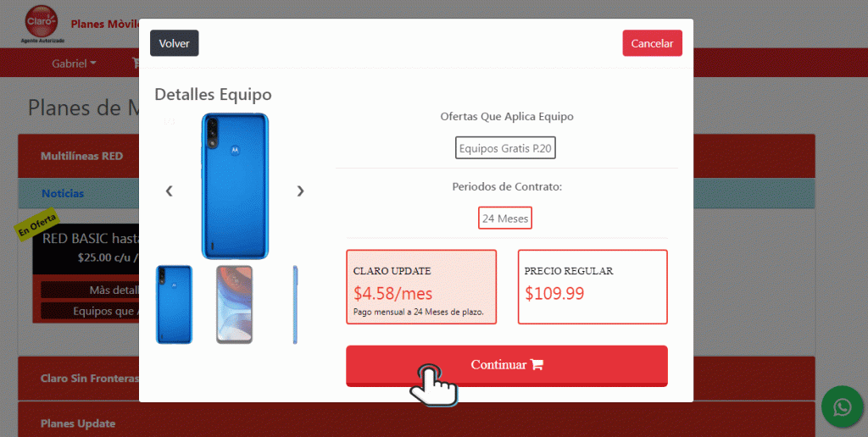The height and width of the screenshot is (437, 868).
Task: Select the side-view phone thumbnail
Action: [295, 305]
